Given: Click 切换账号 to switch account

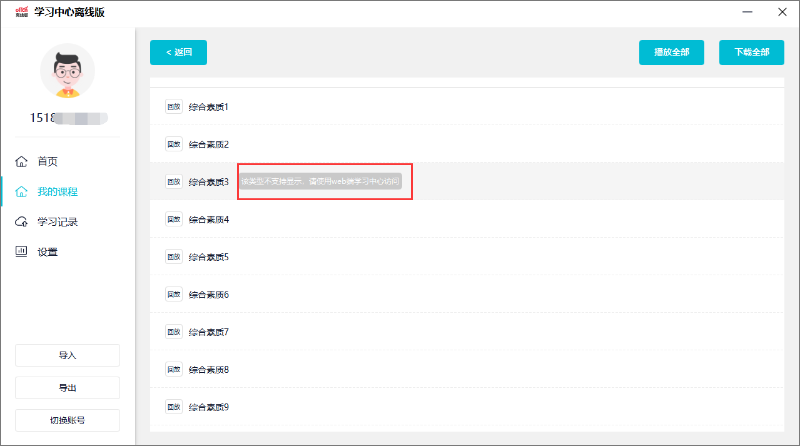Looking at the screenshot, I should [67, 420].
